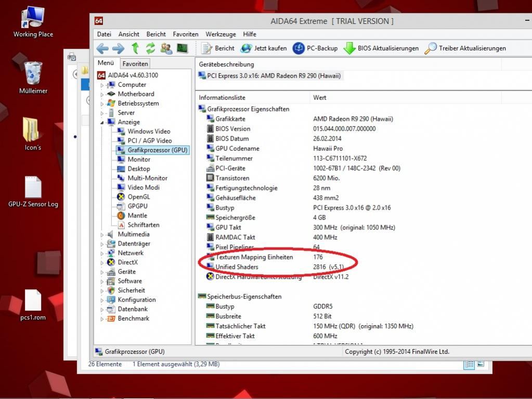Click the forward arrow toolbar icon
Viewport: 532px width, 399px height.
click(118, 48)
